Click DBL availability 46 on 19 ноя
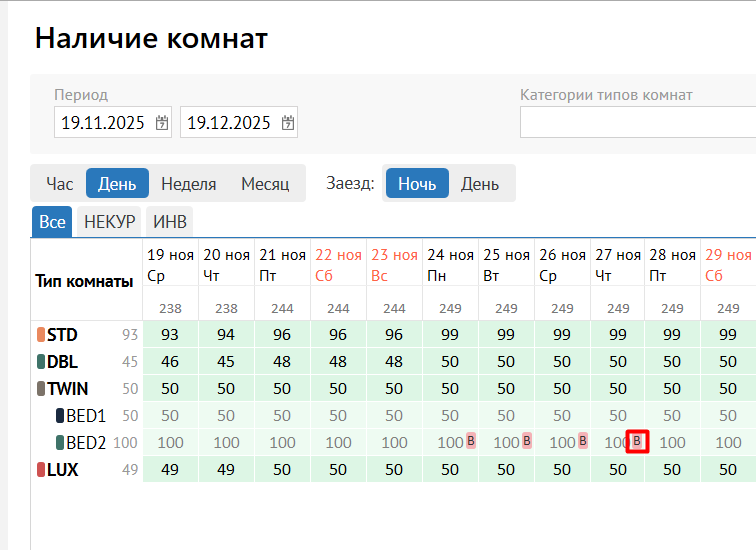 click(x=170, y=362)
